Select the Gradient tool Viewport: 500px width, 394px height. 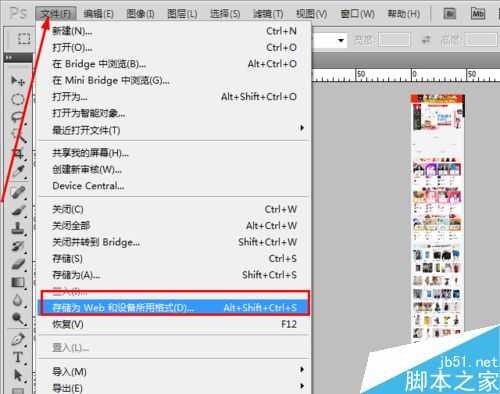pos(18,283)
